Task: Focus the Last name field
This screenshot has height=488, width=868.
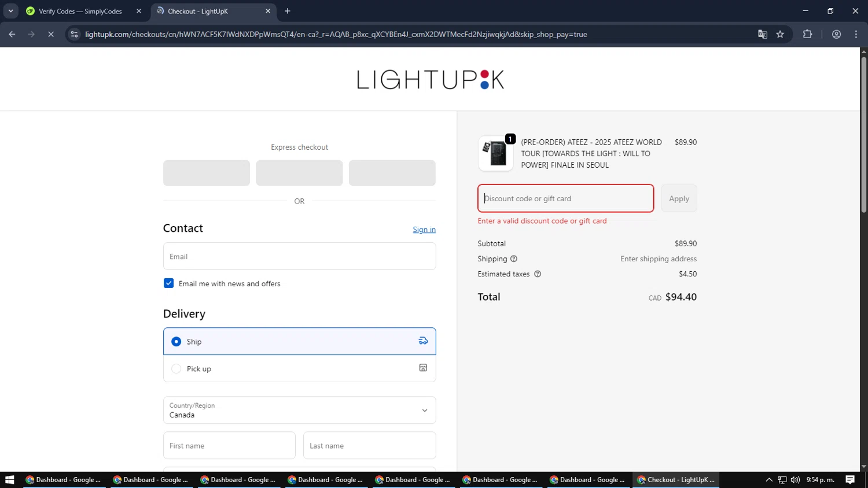Action: pos(369,446)
